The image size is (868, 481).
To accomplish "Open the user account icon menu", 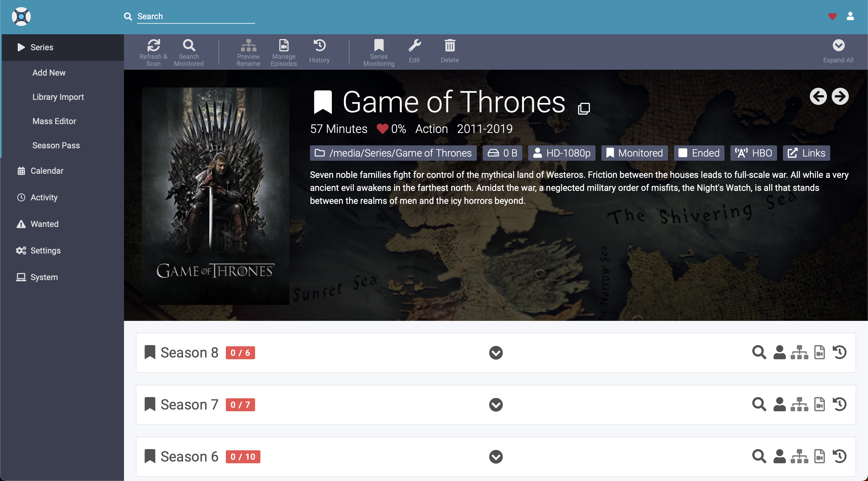I will (x=850, y=16).
